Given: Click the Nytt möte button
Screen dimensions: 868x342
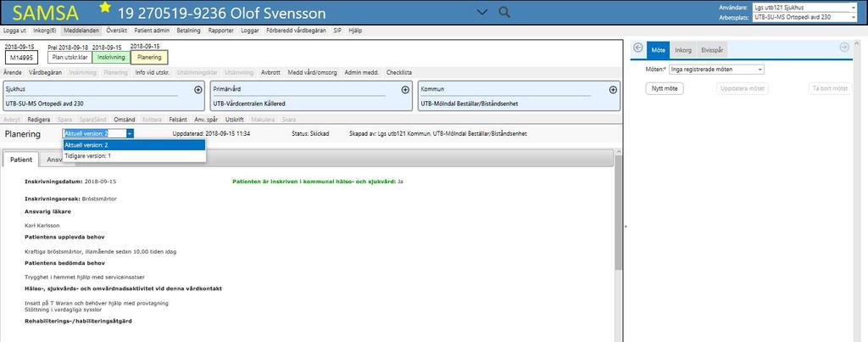Looking at the screenshot, I should [665, 89].
